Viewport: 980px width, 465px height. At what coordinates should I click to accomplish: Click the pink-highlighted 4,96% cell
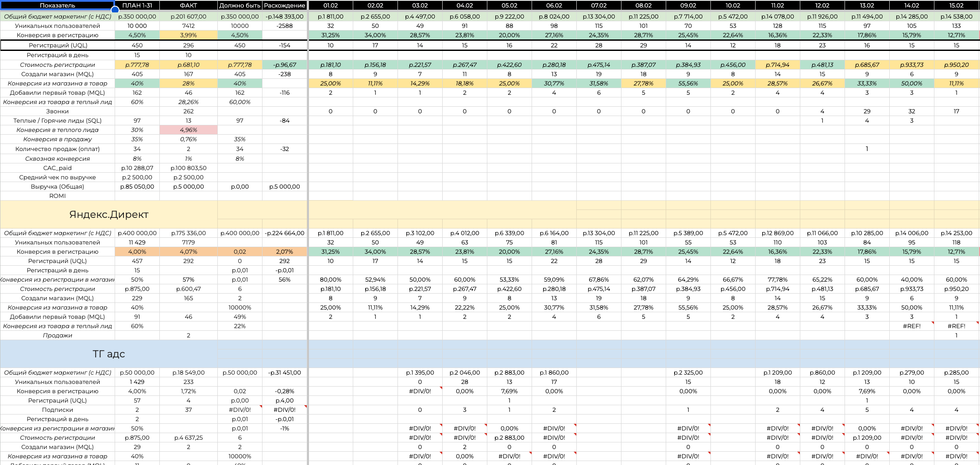[189, 130]
